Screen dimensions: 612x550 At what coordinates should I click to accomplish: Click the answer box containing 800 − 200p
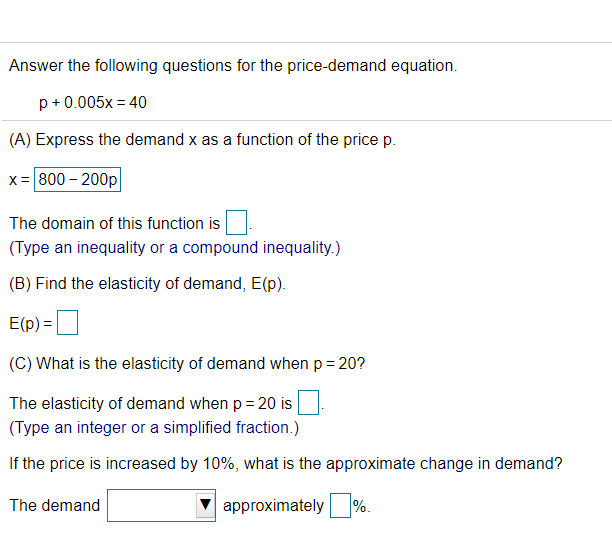pos(78,181)
